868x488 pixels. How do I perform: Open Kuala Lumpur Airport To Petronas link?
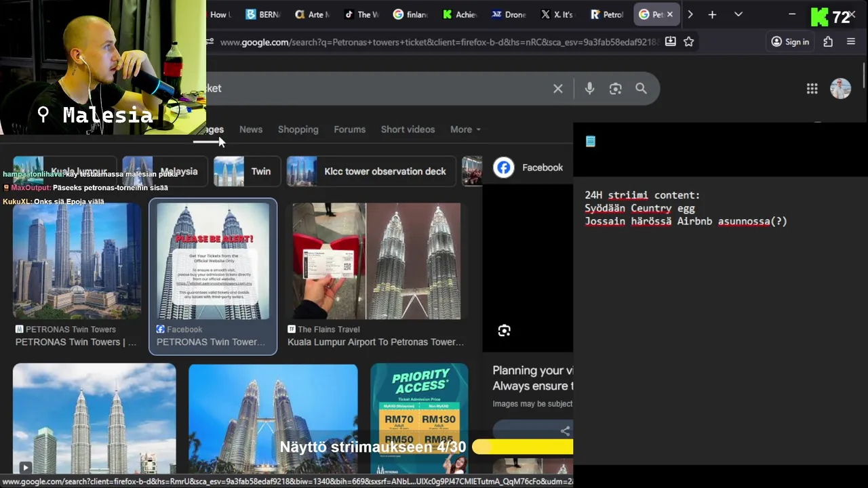tap(376, 342)
